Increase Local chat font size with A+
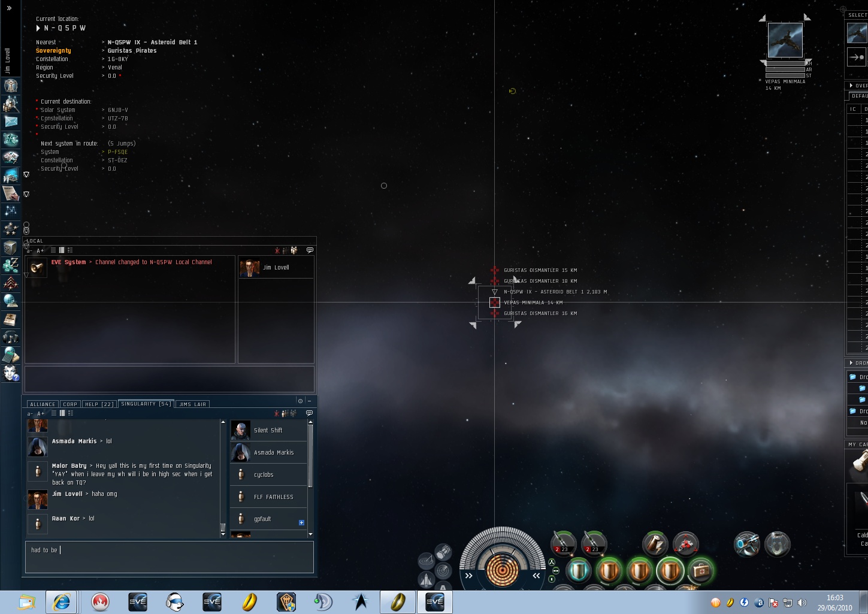The height and width of the screenshot is (614, 868). point(40,251)
